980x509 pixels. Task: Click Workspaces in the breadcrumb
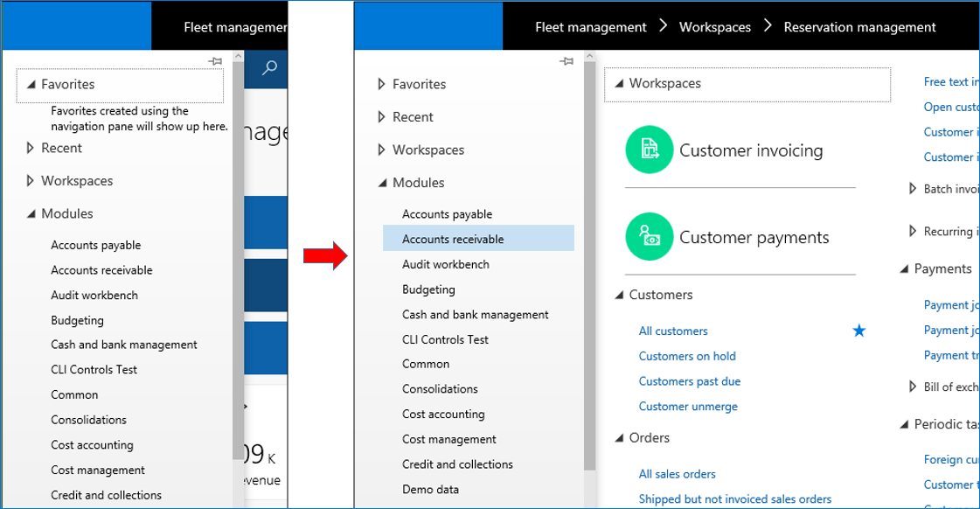pyautogui.click(x=715, y=27)
